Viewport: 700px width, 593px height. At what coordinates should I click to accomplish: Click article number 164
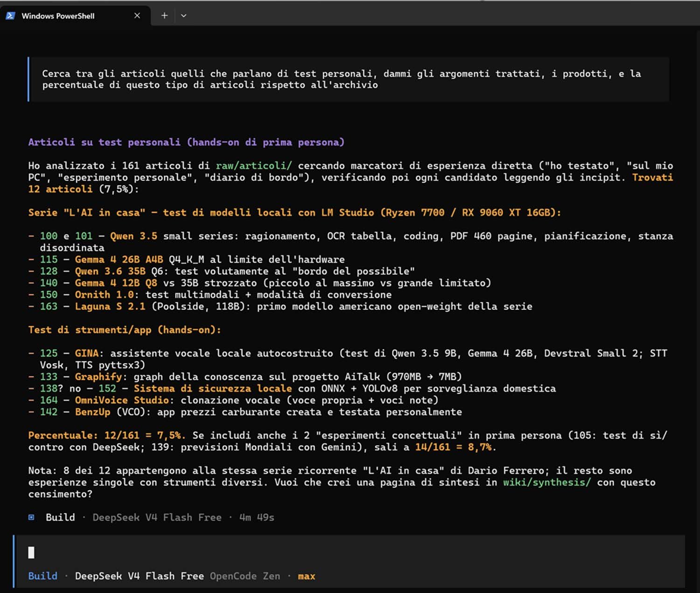[49, 400]
